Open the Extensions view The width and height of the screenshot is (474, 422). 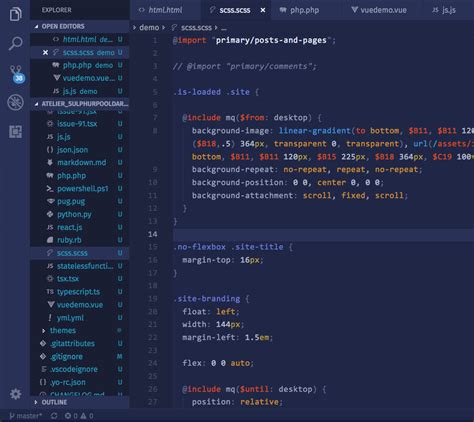[15, 132]
